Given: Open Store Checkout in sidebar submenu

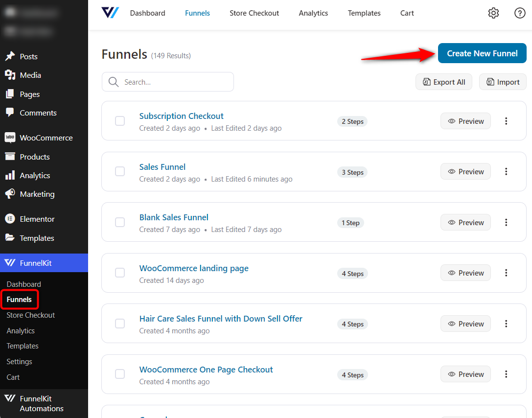Looking at the screenshot, I should 30,315.
